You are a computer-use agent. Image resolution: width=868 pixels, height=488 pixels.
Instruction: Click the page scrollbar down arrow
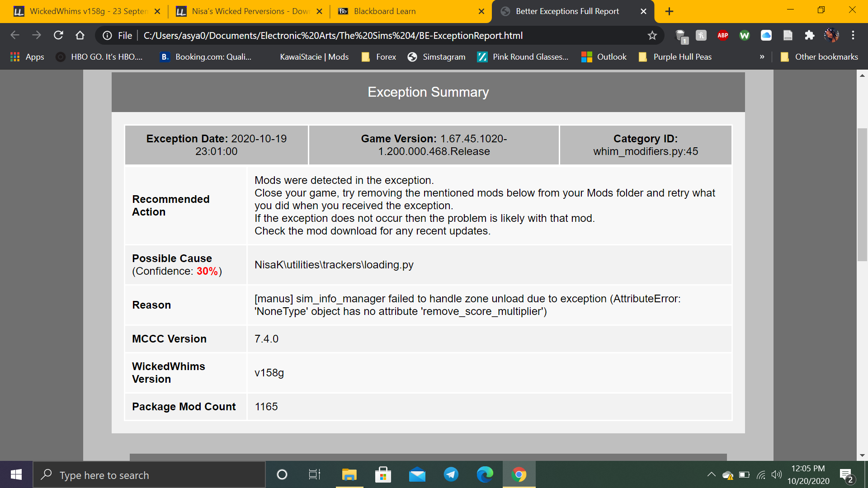coord(862,455)
